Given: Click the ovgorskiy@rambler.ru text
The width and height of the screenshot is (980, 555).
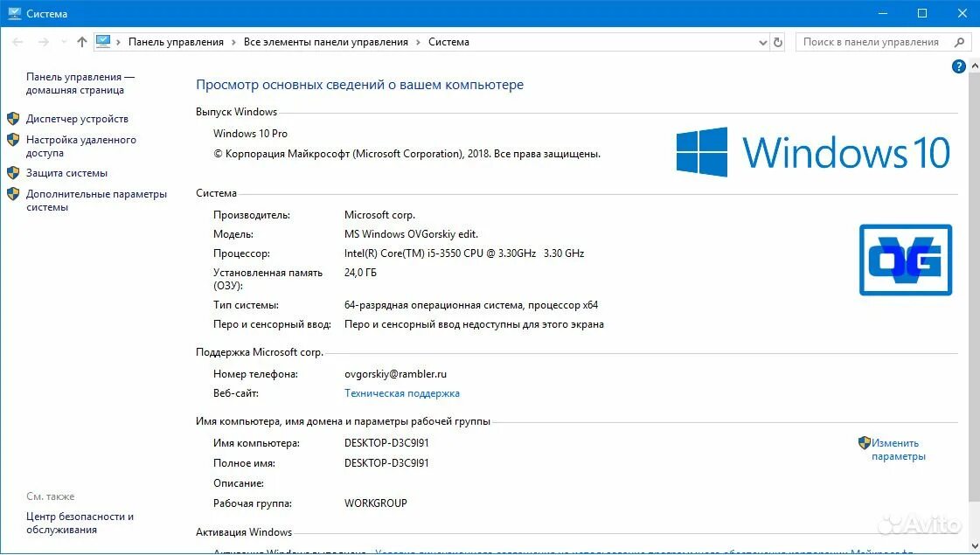Looking at the screenshot, I should pos(396,374).
